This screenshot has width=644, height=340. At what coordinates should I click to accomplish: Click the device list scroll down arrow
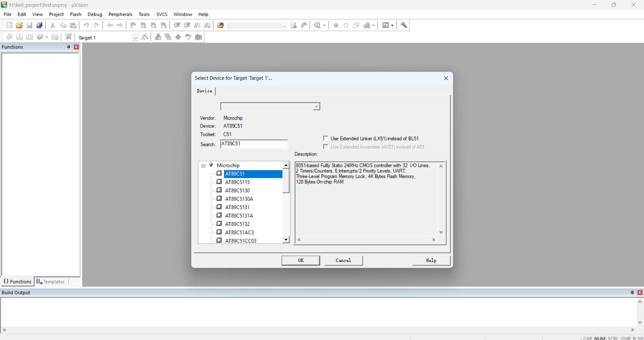(286, 239)
